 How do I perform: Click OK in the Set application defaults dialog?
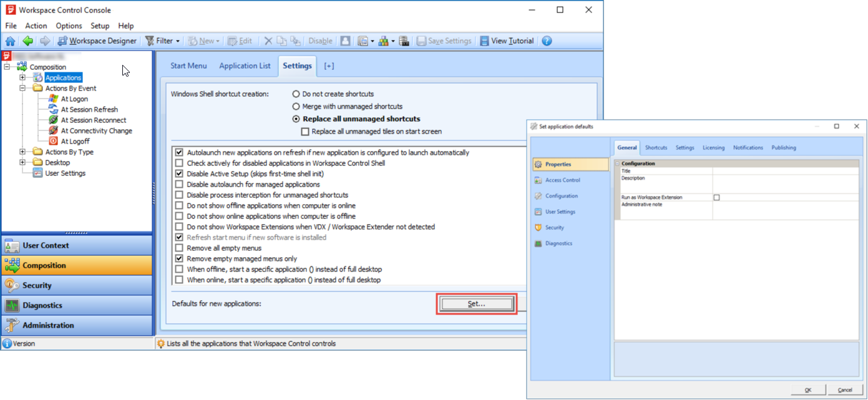click(808, 389)
